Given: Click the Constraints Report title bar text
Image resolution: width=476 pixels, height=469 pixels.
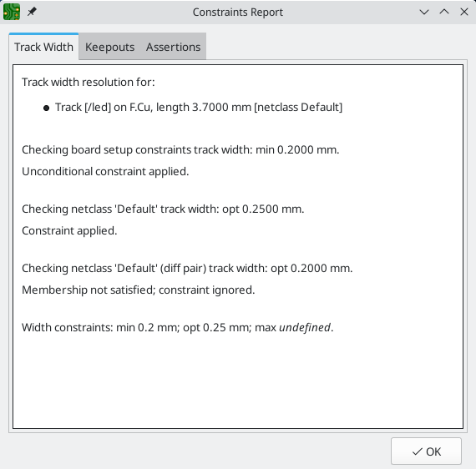Looking at the screenshot, I should coord(238,13).
